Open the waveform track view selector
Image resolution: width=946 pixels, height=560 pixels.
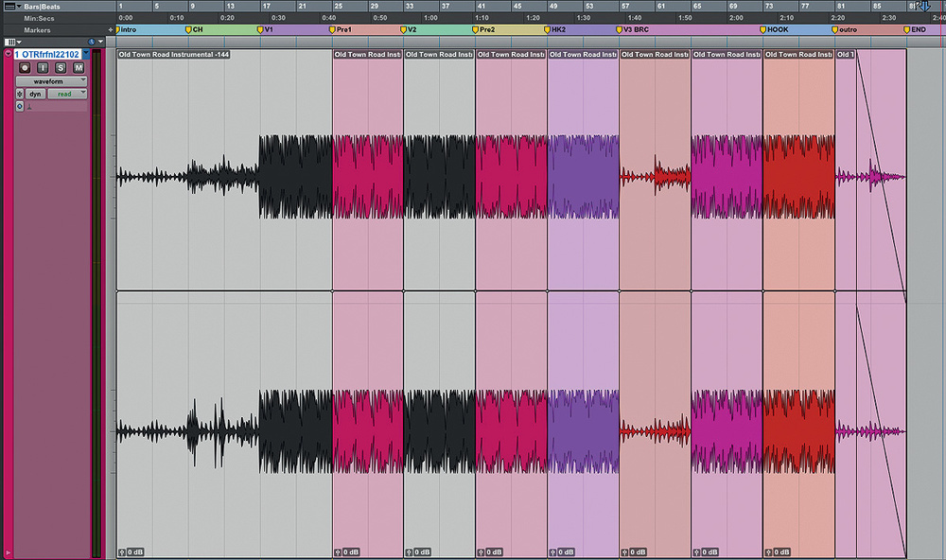point(52,81)
